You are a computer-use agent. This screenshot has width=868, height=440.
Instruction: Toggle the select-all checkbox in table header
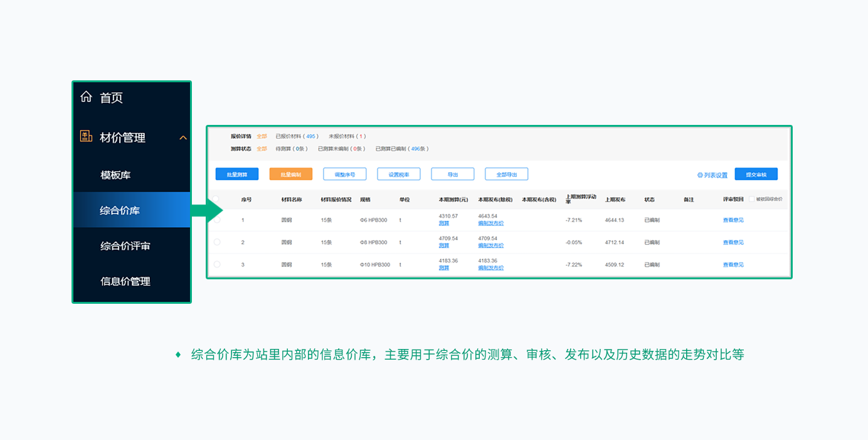(x=216, y=199)
